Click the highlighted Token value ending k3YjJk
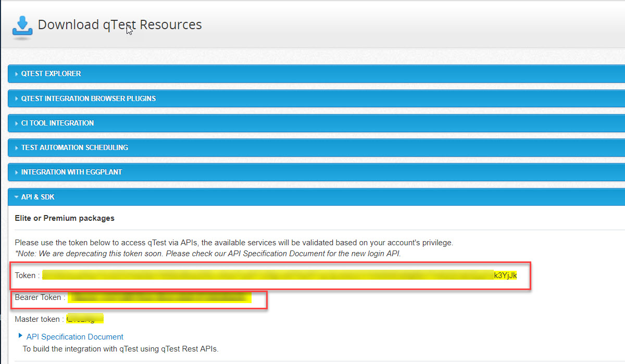Image resolution: width=625 pixels, height=364 pixels. (280, 275)
